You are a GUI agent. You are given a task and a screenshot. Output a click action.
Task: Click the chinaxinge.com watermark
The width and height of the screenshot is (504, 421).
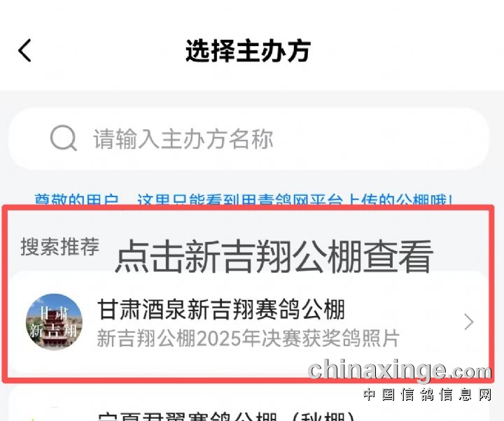[400, 371]
